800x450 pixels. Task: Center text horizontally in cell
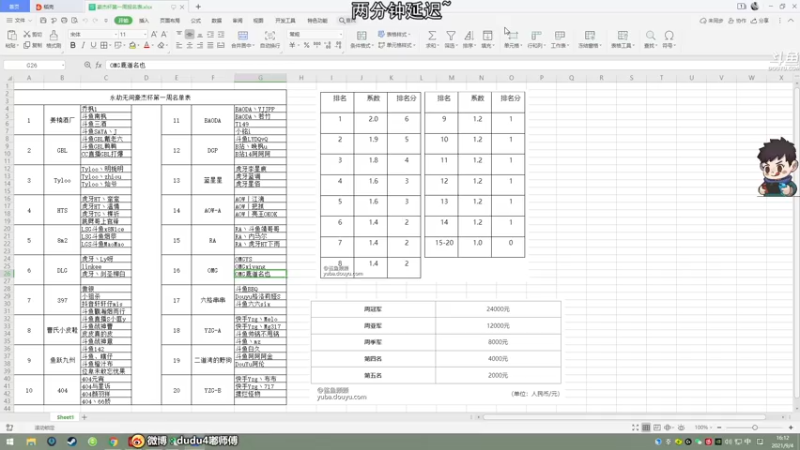point(189,45)
